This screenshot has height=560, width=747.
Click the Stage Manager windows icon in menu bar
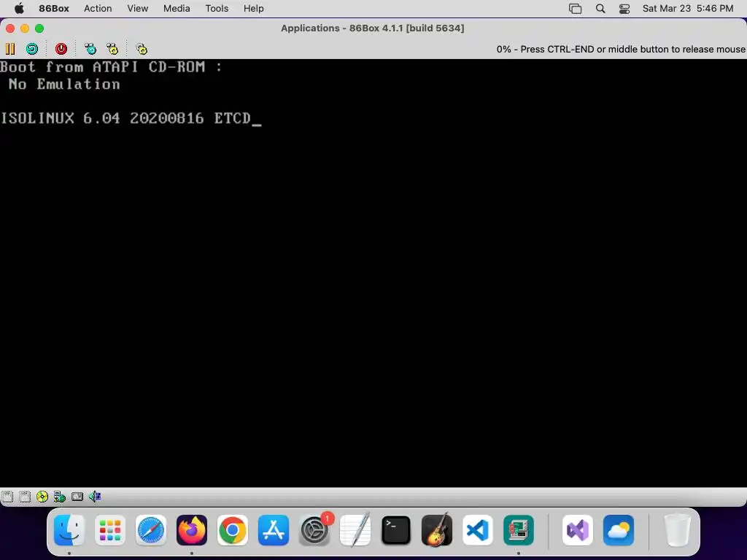576,9
